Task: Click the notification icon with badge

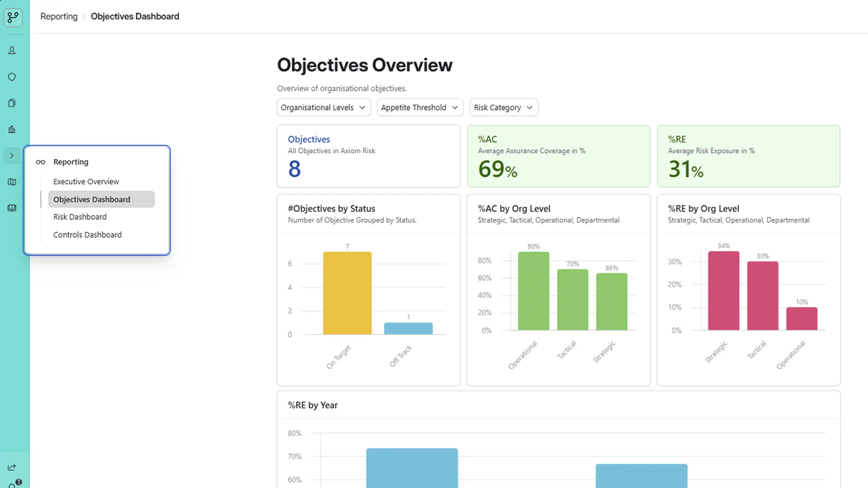Action: [x=14, y=484]
